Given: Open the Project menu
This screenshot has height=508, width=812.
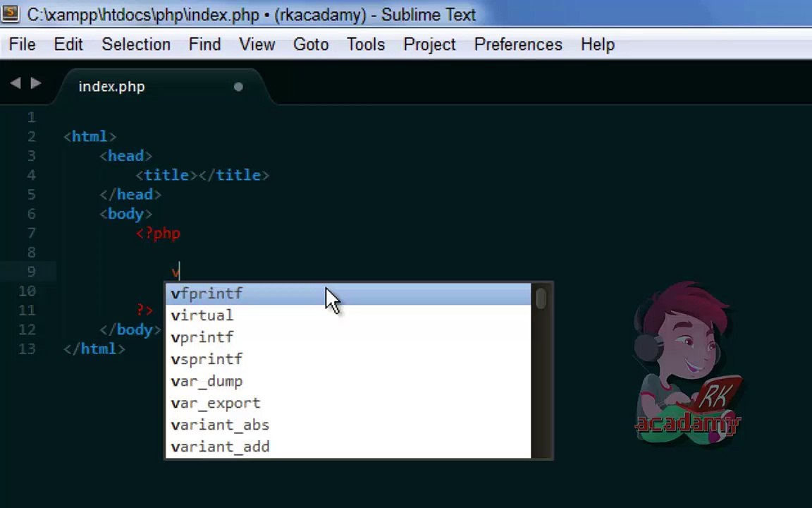Looking at the screenshot, I should click(x=429, y=44).
